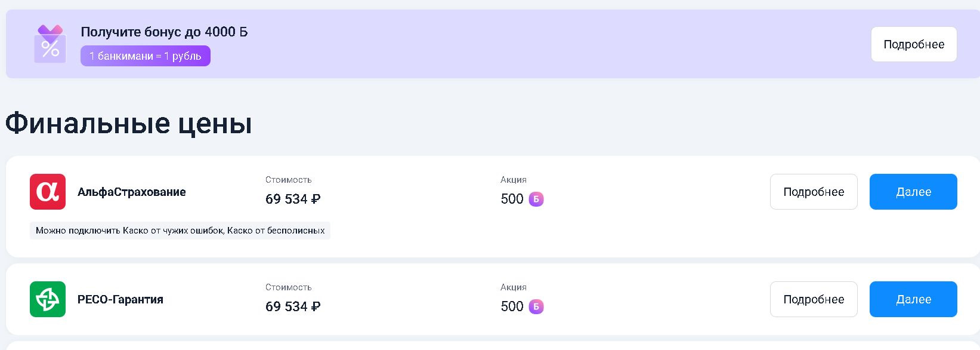Click the red АльфаСтрахование logo
Screen dimensions: 980x350
point(48,192)
